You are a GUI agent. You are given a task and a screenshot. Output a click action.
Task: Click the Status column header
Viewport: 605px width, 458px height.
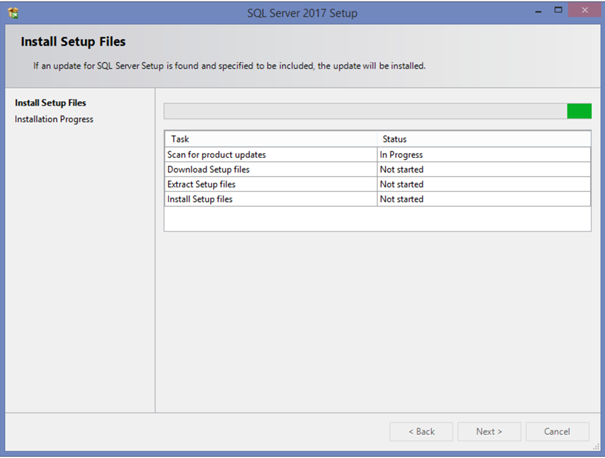[x=484, y=139]
